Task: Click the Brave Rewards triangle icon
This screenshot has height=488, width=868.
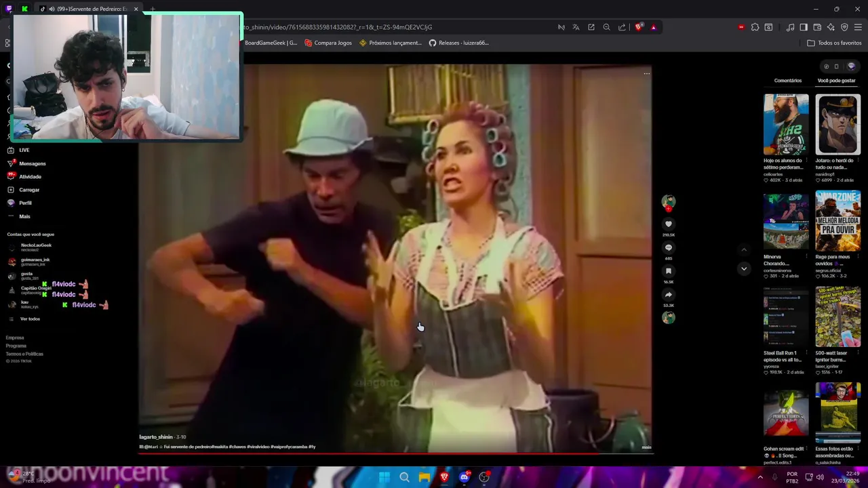Action: (653, 27)
